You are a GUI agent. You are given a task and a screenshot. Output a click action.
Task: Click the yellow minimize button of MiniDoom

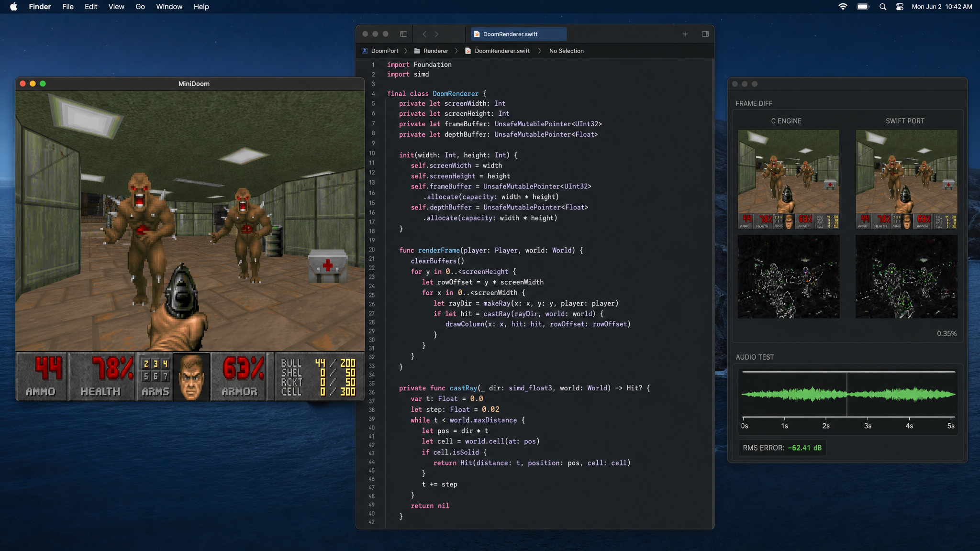pyautogui.click(x=33, y=84)
